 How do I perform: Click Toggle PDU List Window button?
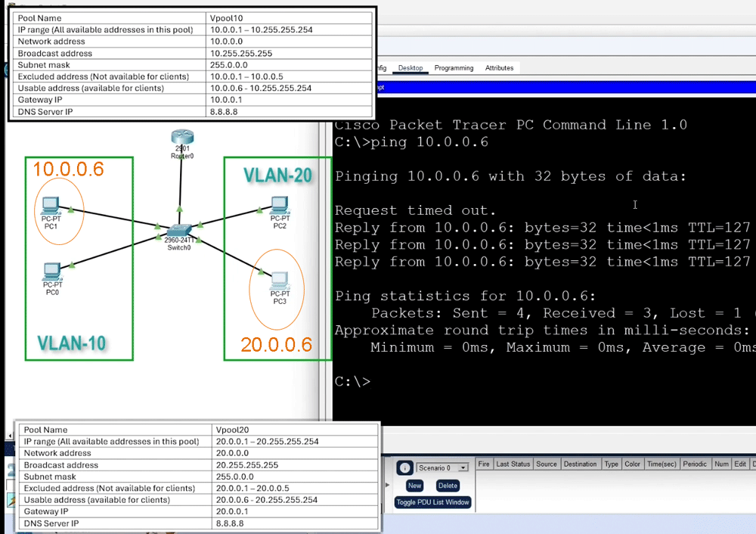click(x=432, y=502)
